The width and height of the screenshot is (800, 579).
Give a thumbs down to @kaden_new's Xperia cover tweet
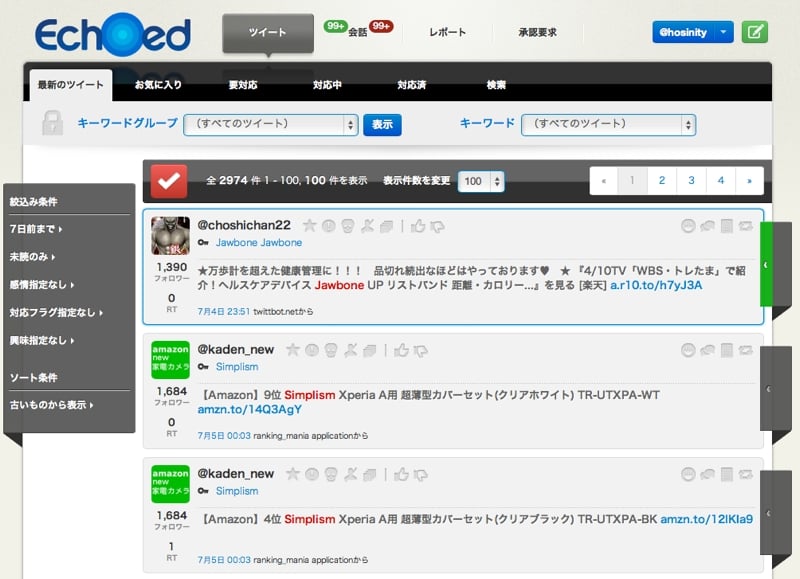420,350
